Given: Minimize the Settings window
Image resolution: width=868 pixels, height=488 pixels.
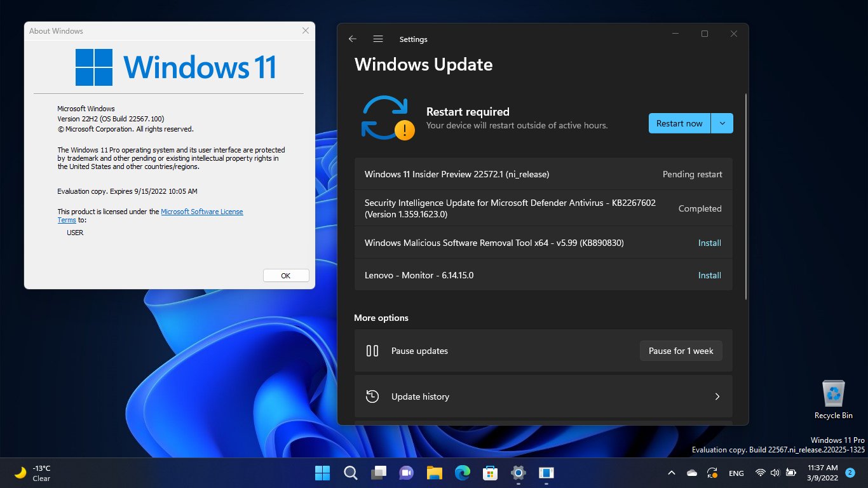Looking at the screenshot, I should point(675,34).
